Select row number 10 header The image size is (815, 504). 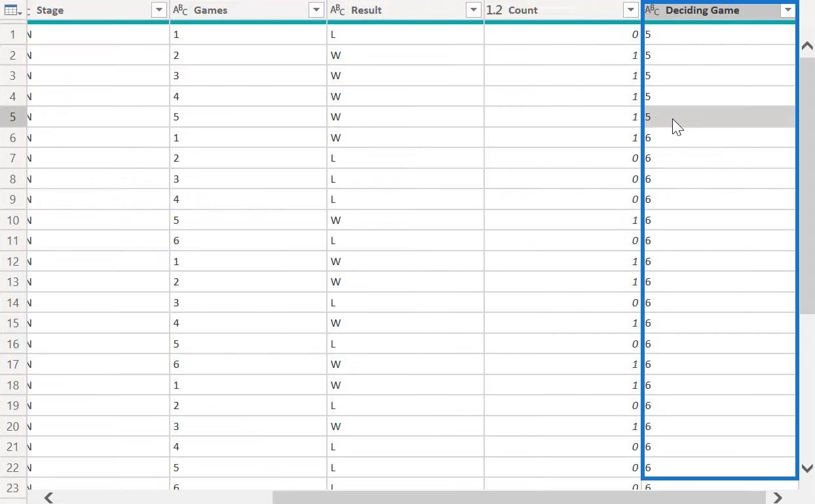(x=13, y=221)
